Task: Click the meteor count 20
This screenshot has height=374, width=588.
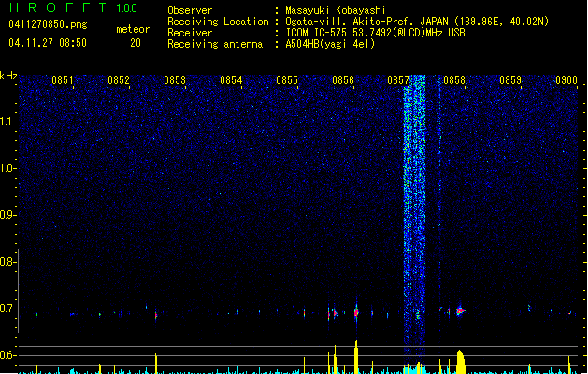Action: (x=136, y=43)
